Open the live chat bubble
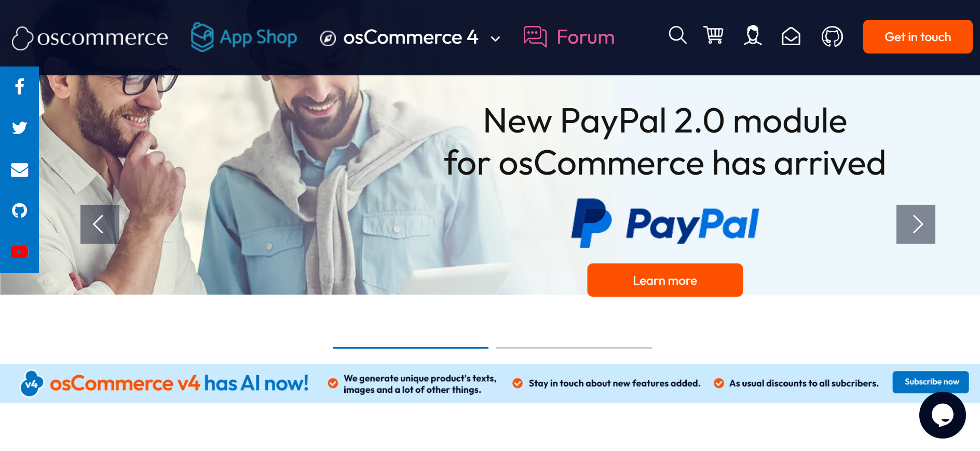980x451 pixels. [942, 415]
